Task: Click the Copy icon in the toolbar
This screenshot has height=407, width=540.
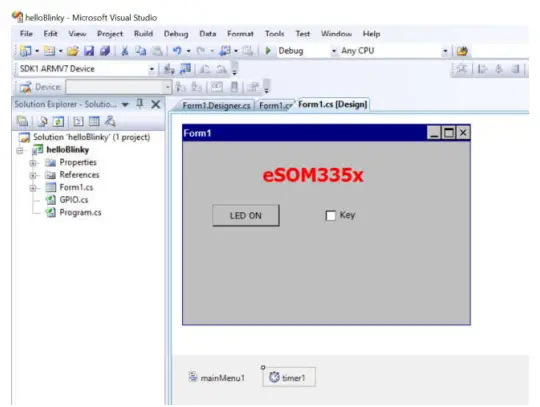Action: point(141,51)
